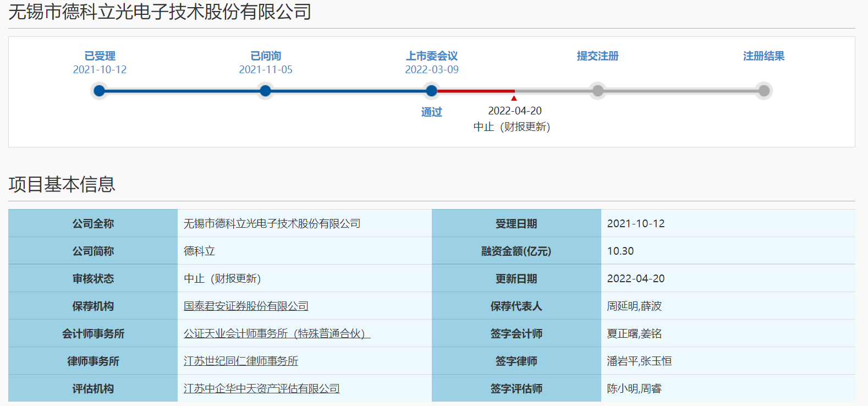
Task: Click the 通过 result link
Action: pyautogui.click(x=432, y=112)
